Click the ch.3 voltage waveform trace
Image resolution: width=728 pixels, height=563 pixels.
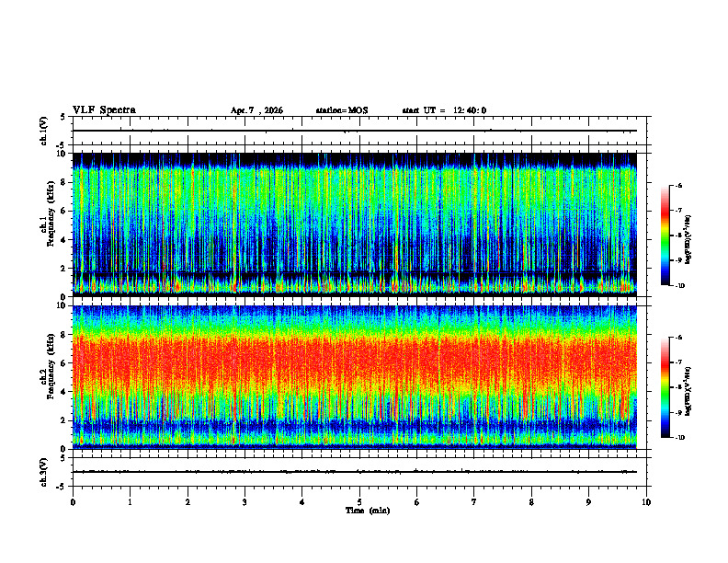click(x=355, y=472)
